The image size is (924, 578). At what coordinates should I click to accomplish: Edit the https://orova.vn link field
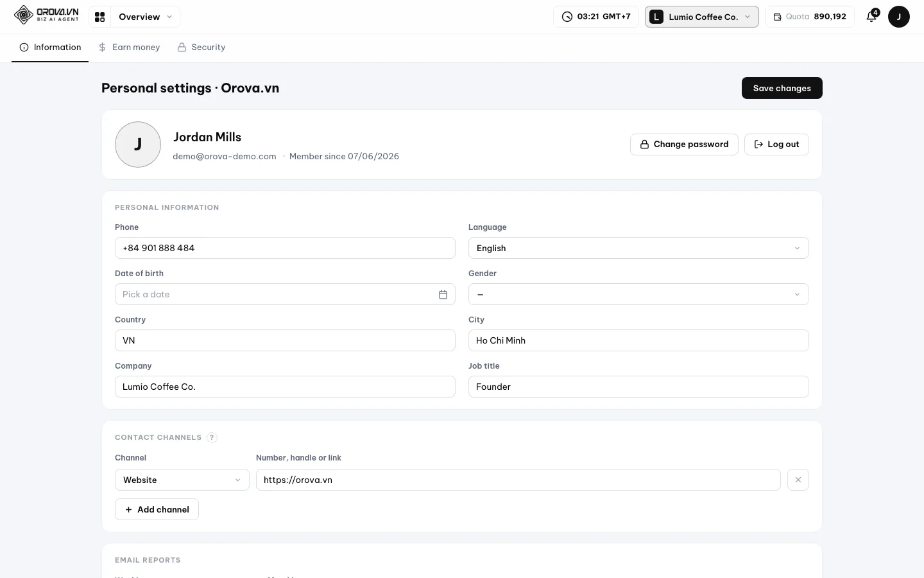pyautogui.click(x=518, y=480)
